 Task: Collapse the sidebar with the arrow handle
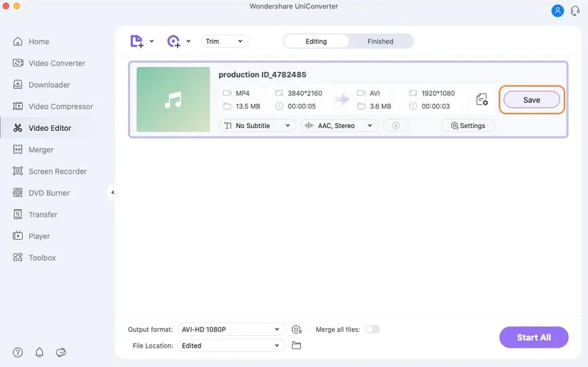coord(112,193)
